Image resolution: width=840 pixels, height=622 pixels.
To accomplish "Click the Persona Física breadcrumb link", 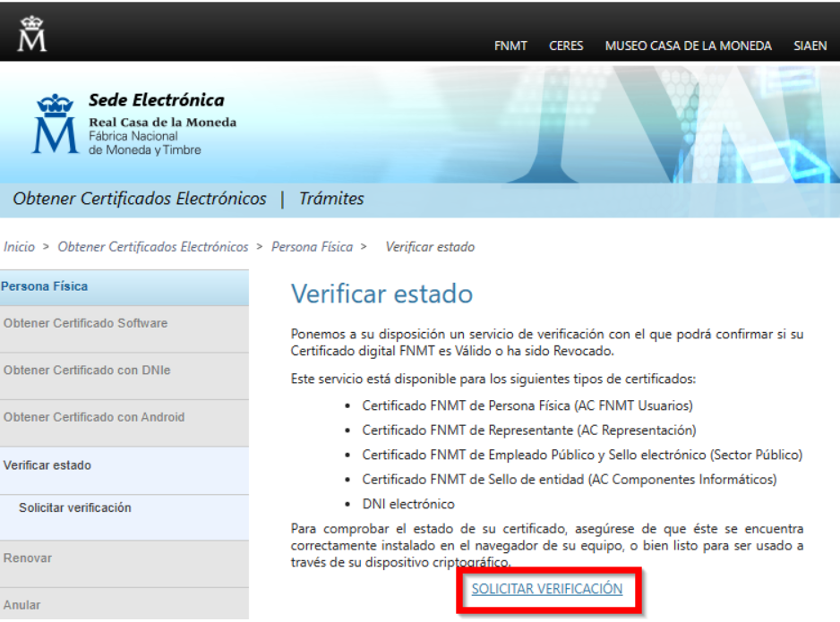I will [313, 247].
